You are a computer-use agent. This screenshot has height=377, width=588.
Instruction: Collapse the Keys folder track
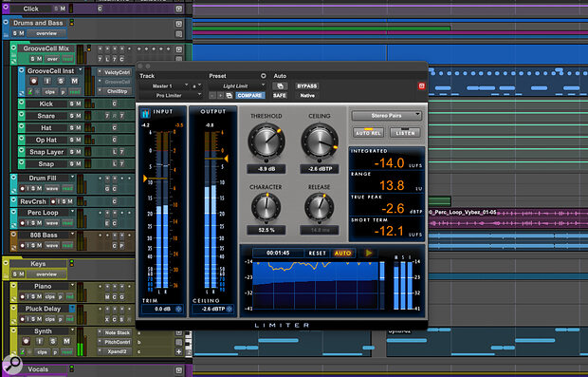click(x=6, y=263)
